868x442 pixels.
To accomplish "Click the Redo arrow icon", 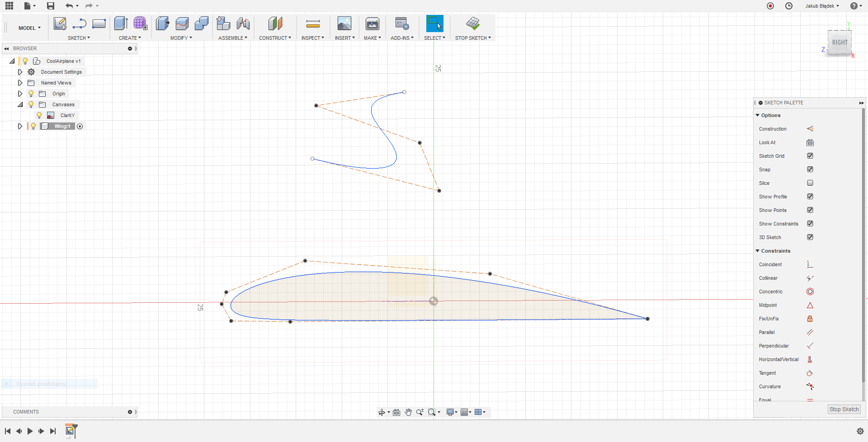I will click(89, 6).
